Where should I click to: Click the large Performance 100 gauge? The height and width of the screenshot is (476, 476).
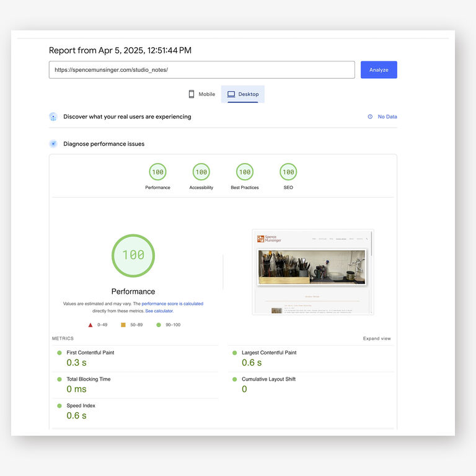tap(133, 255)
